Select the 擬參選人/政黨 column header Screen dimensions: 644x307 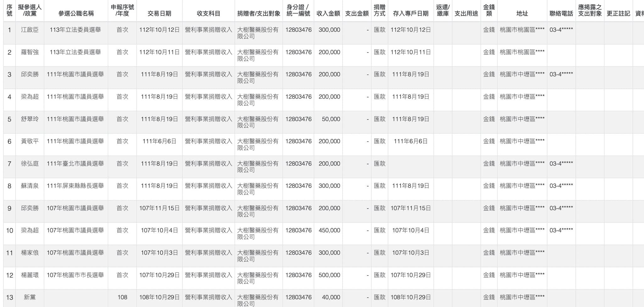(x=30, y=10)
